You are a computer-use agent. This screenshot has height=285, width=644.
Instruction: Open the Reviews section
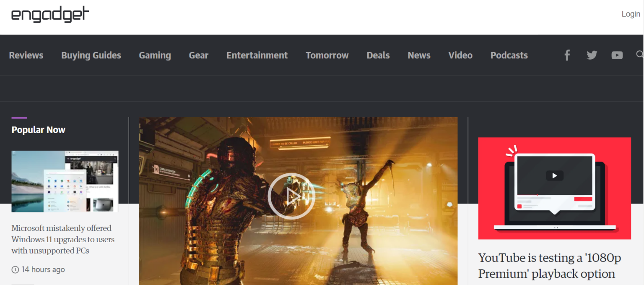[26, 55]
